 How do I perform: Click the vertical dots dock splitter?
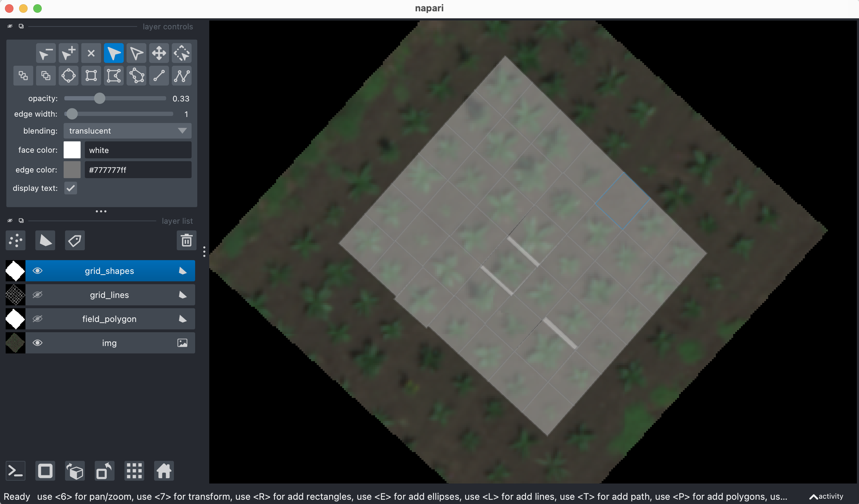pos(204,252)
